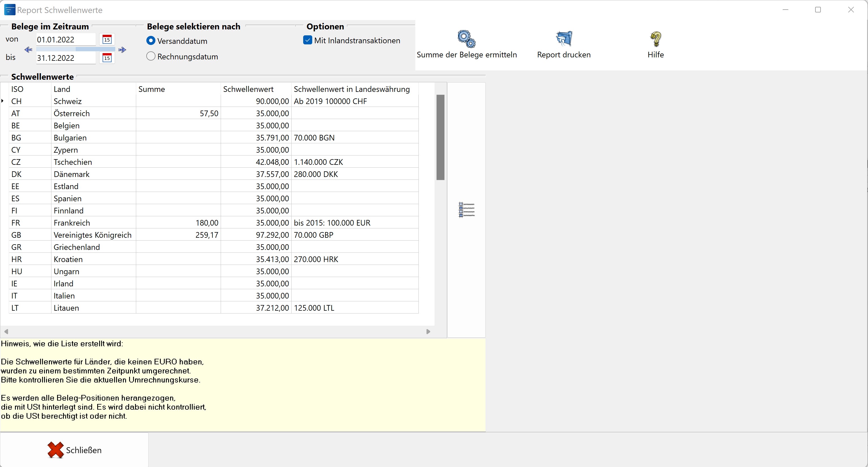This screenshot has width=868, height=467.
Task: Select the Italien row
Action: tap(214, 295)
